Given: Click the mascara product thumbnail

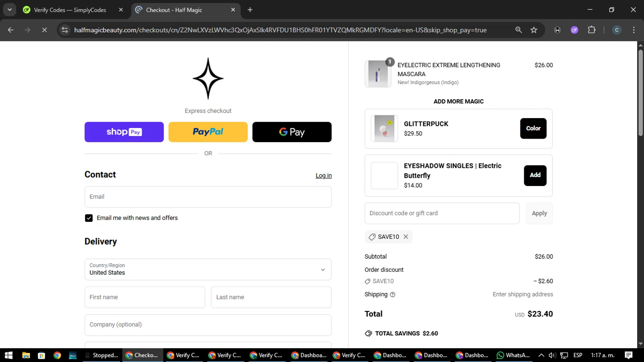Looking at the screenshot, I should click(378, 74).
